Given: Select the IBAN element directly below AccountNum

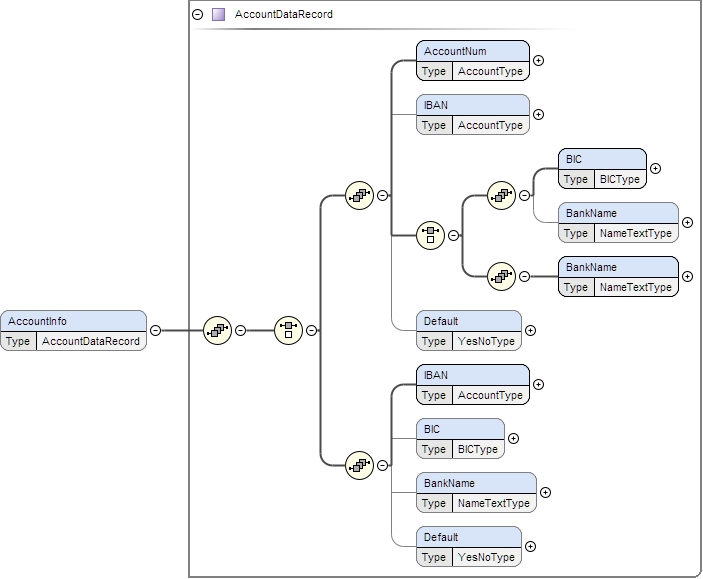Looking at the screenshot, I should click(472, 114).
